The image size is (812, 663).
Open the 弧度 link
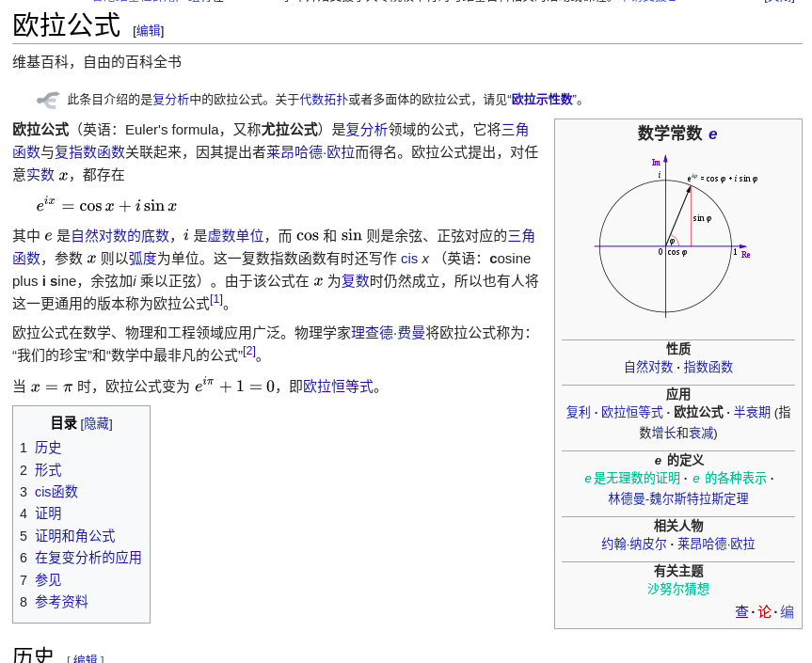pos(142,259)
